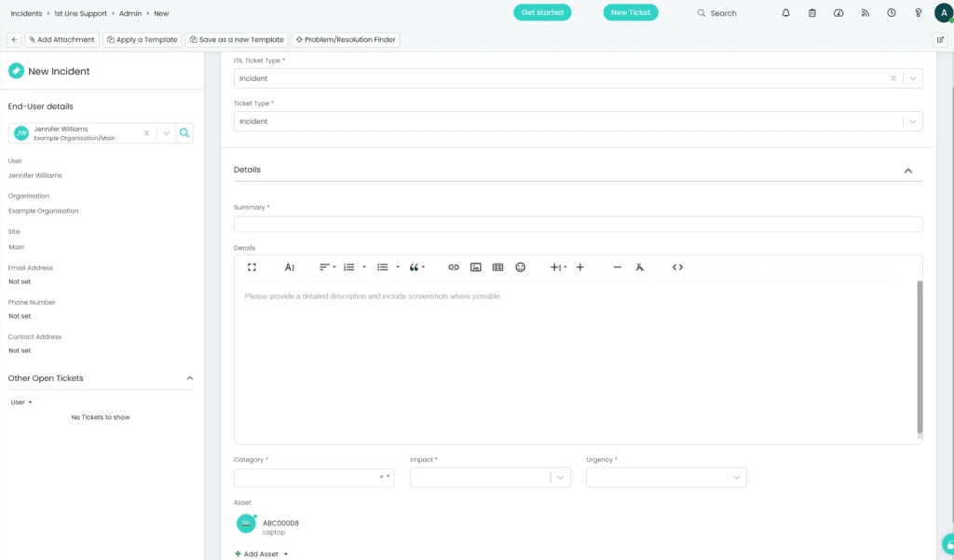Insert a horizontal rule in the editor
Screen dimensions: 954x560
[616, 267]
